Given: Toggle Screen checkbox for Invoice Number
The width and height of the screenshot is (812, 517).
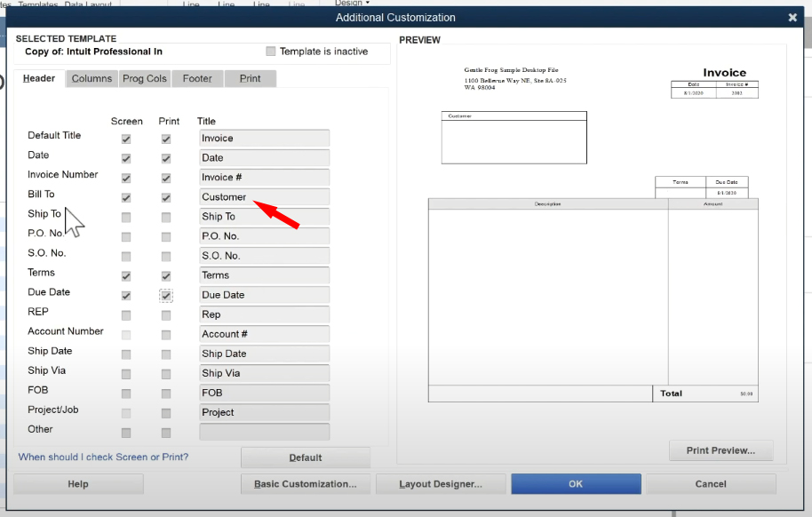Looking at the screenshot, I should [126, 179].
